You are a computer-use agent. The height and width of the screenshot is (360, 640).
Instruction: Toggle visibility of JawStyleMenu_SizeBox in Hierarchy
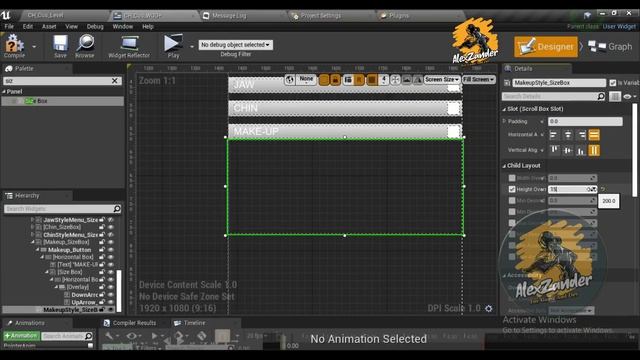pyautogui.click(x=111, y=220)
